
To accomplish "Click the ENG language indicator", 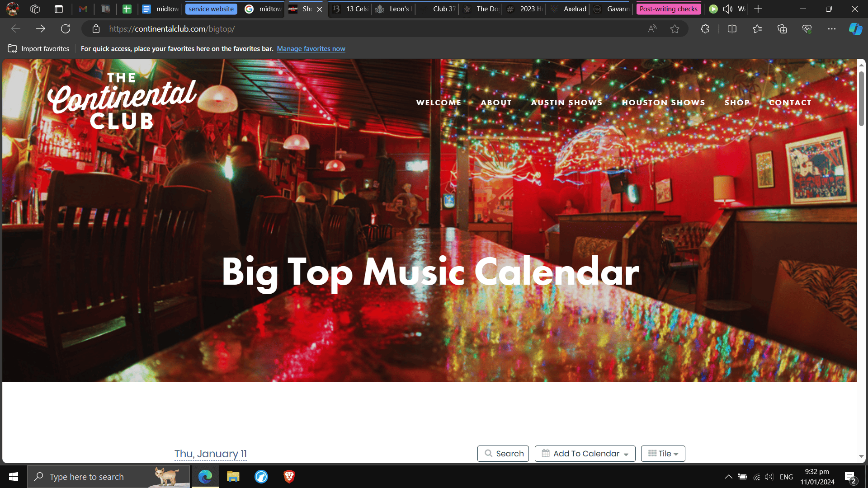I will 786,477.
